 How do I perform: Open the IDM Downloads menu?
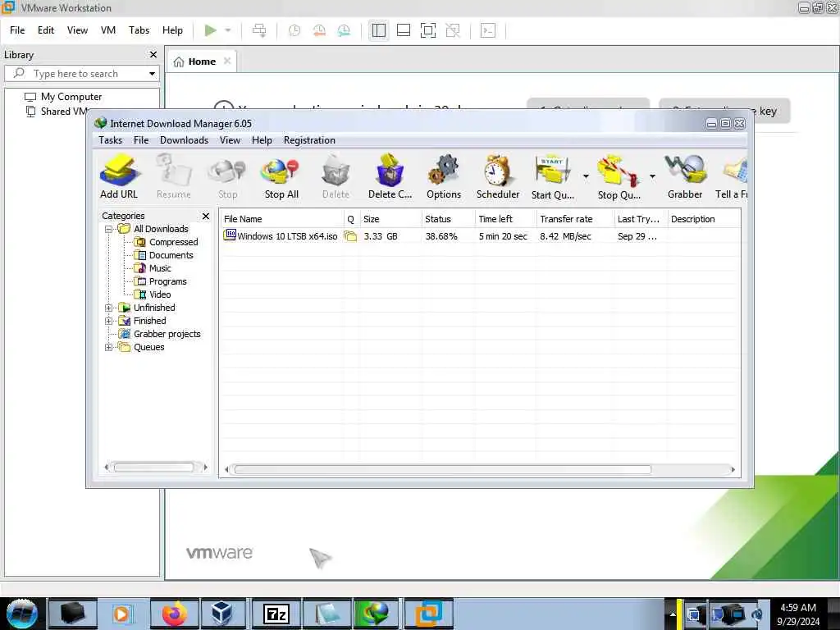point(184,140)
